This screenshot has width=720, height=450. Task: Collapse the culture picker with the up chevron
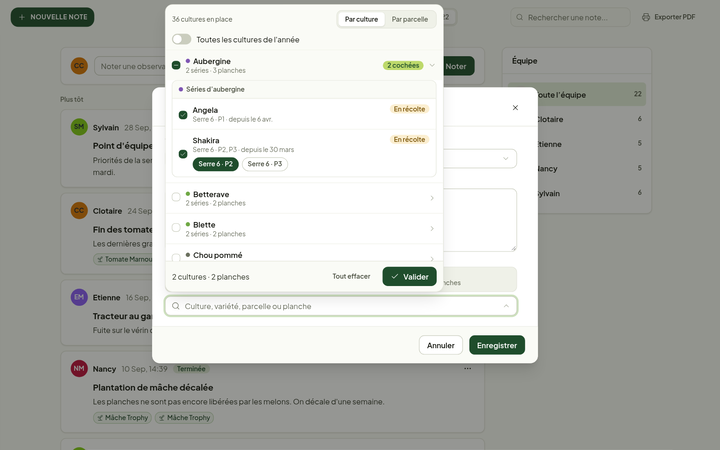tap(506, 306)
